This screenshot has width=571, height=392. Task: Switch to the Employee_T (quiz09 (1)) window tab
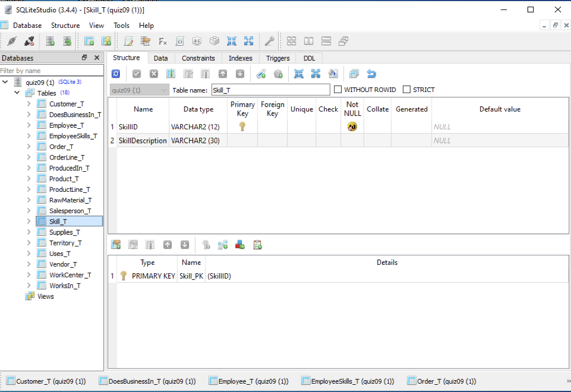(x=249, y=381)
